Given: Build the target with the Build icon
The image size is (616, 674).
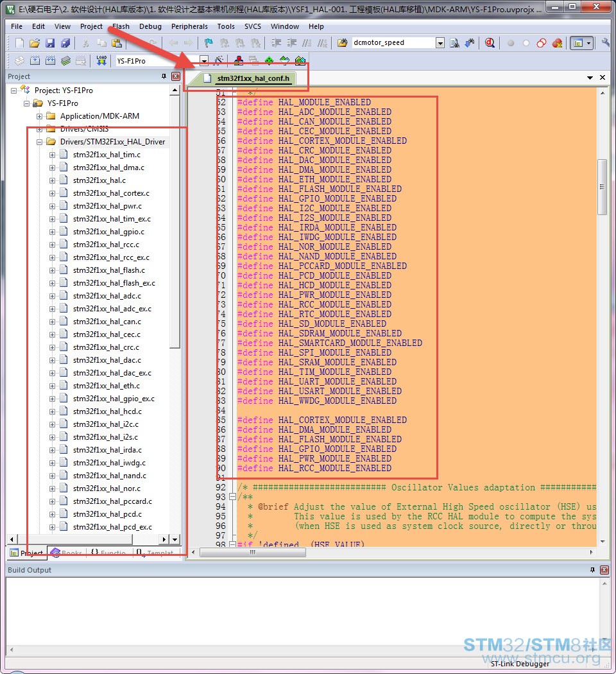Looking at the screenshot, I should click(35, 61).
